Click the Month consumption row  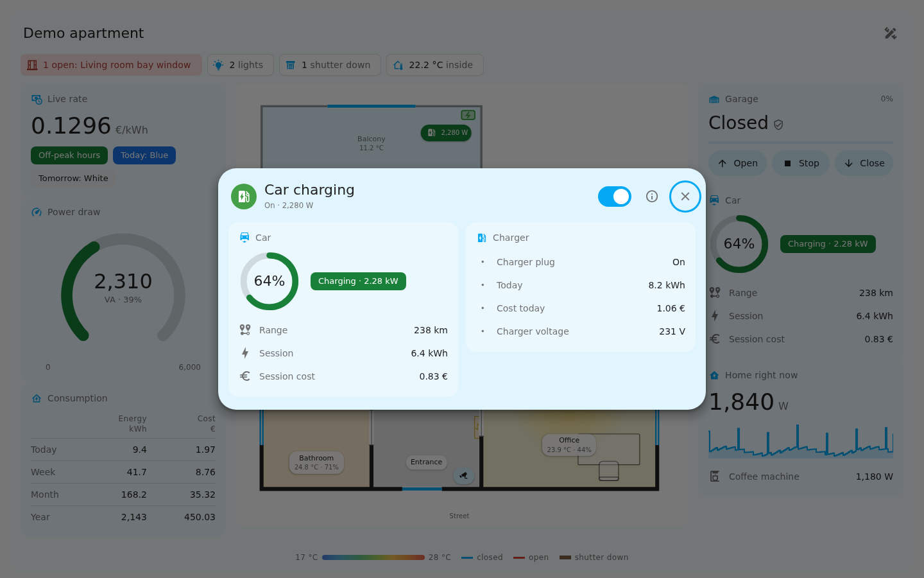click(x=123, y=495)
